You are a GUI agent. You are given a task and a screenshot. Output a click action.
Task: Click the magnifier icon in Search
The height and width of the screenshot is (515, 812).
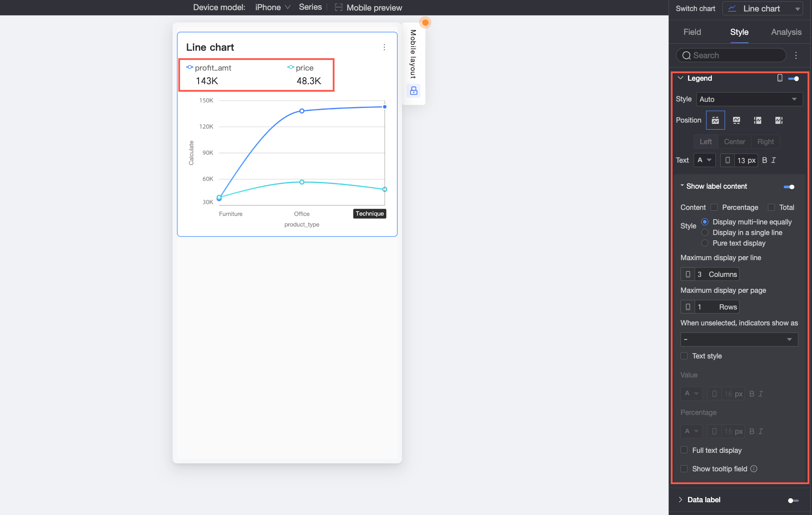(687, 55)
